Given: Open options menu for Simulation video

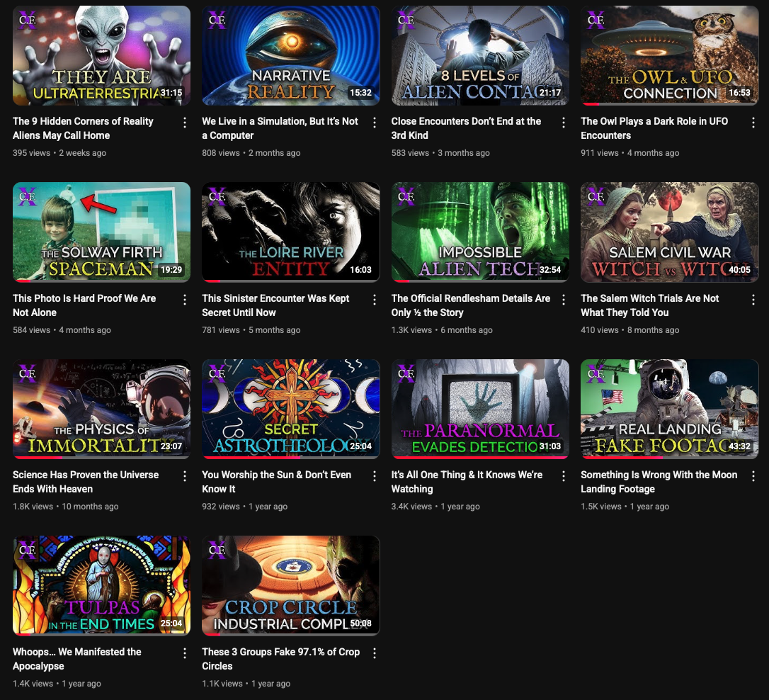Looking at the screenshot, I should (374, 123).
